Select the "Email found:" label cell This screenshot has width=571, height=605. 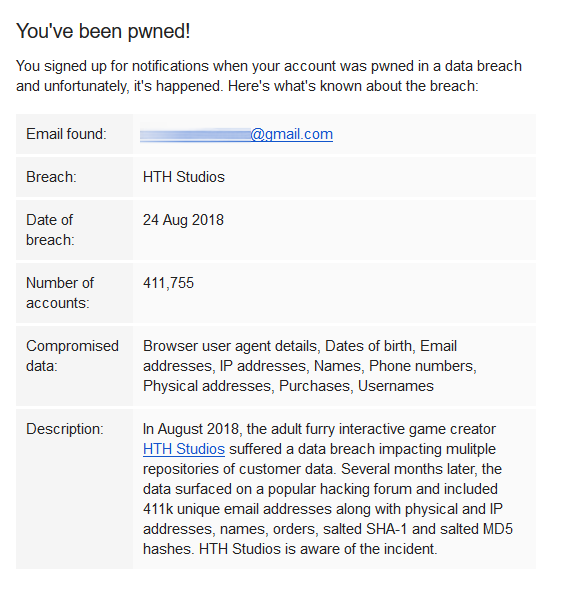pyautogui.click(x=74, y=134)
